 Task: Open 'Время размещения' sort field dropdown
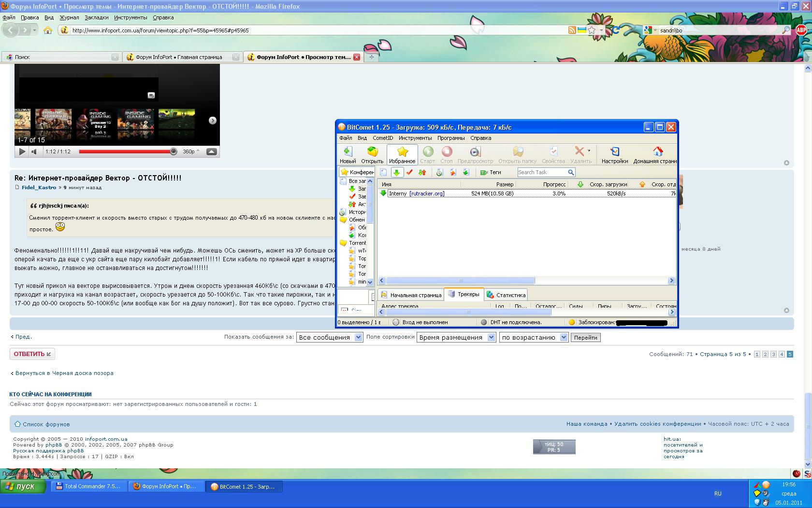[x=491, y=337]
